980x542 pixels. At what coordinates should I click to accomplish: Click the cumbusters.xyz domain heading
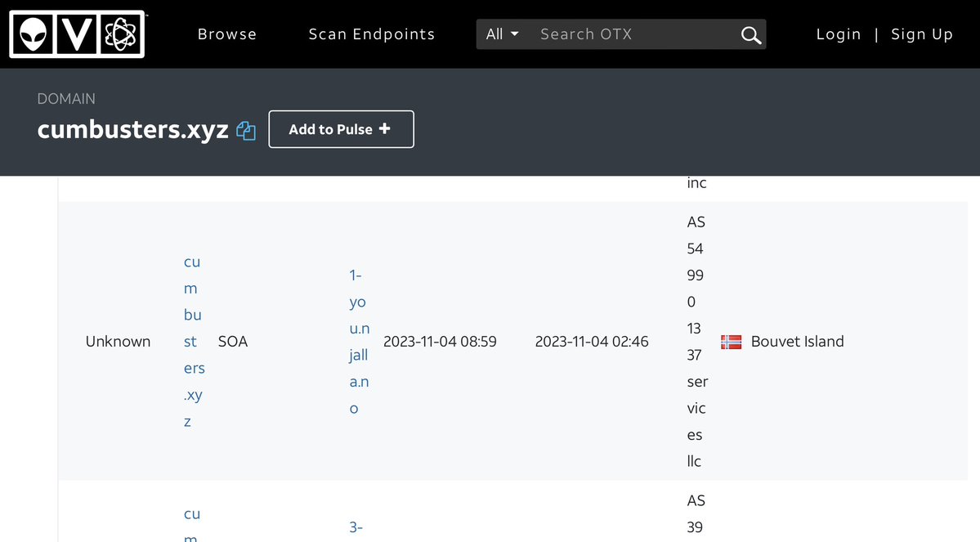(132, 130)
